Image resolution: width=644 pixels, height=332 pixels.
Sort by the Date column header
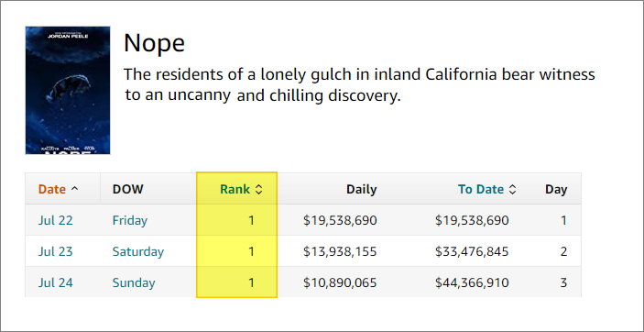pos(52,189)
